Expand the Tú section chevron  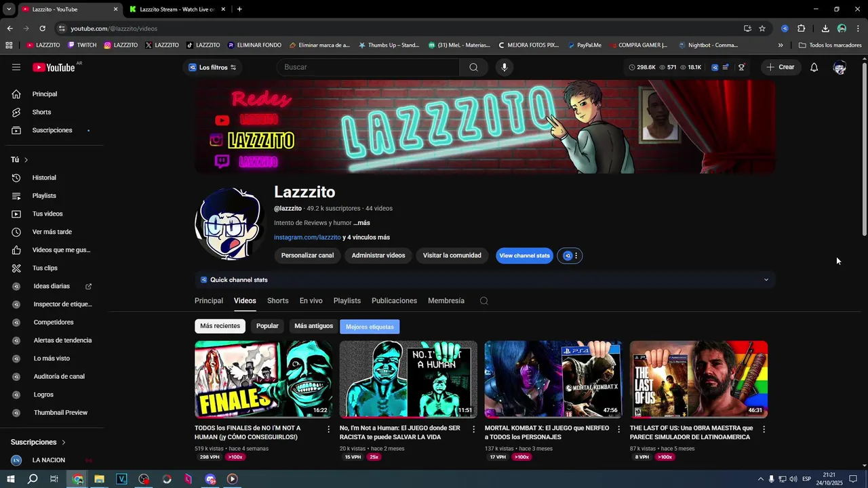click(x=26, y=160)
